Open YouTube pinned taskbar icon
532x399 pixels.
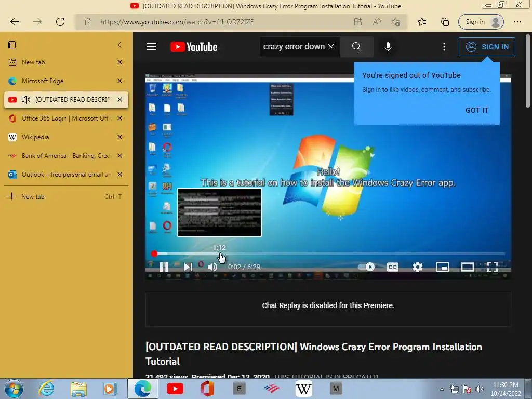[x=175, y=389]
